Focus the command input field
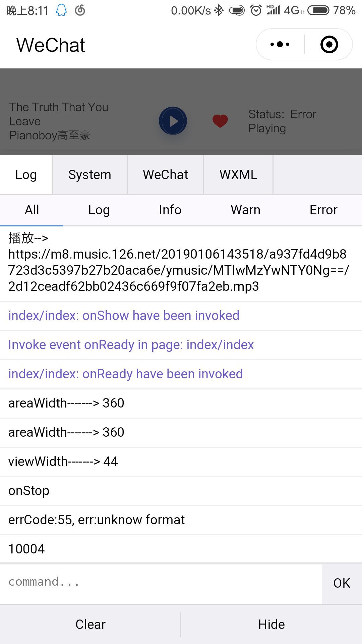The width and height of the screenshot is (362, 644). (161, 584)
